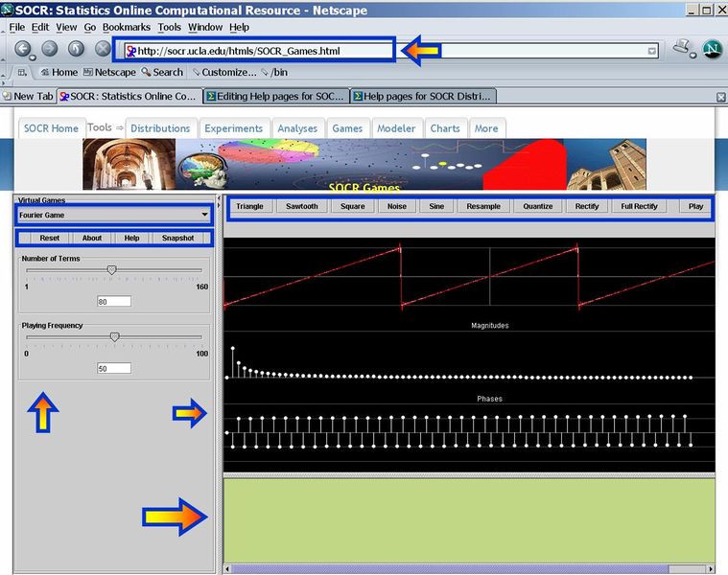Switch to Help pages for SOCR Distri... tab
The height and width of the screenshot is (575, 728).
click(423, 97)
